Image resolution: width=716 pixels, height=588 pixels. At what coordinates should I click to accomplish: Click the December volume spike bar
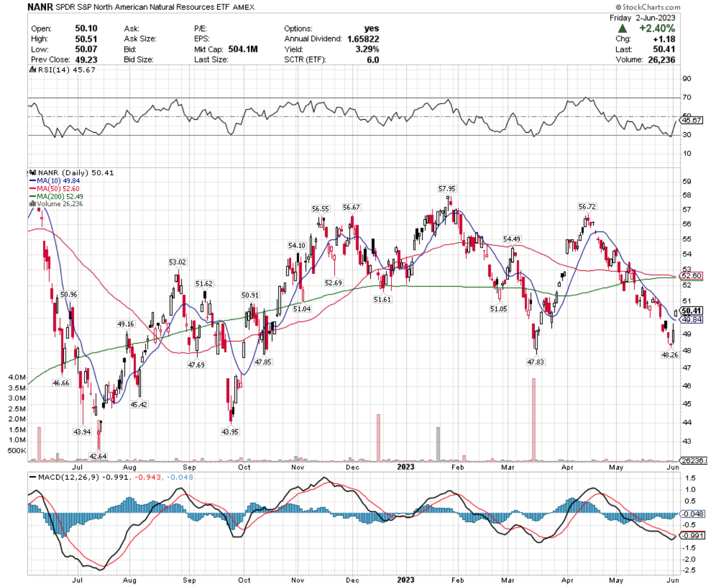(x=378, y=438)
